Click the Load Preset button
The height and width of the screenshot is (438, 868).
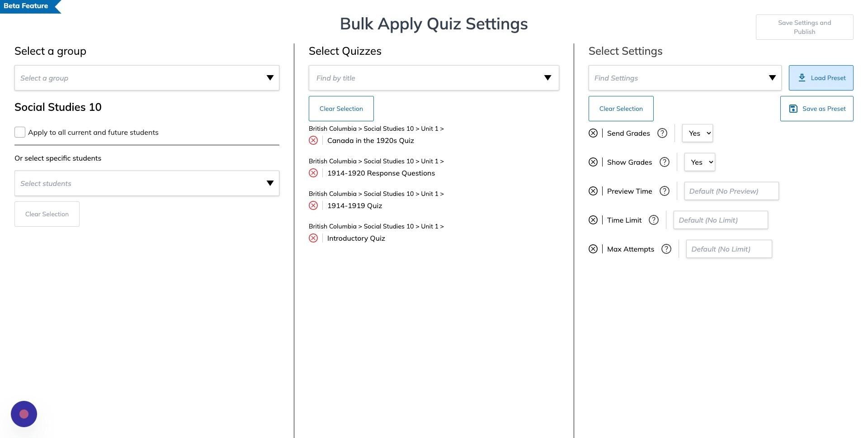coord(821,78)
